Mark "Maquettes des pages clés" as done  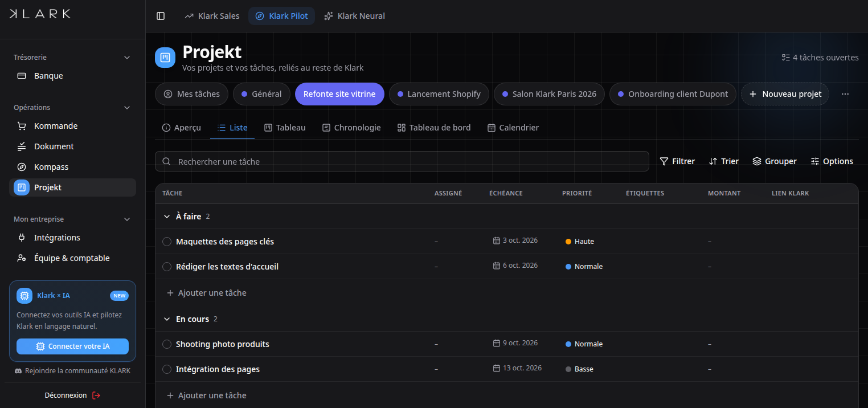tap(167, 242)
